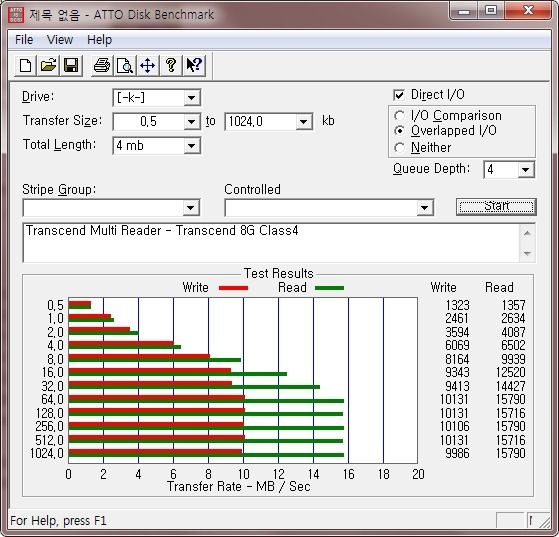
Task: Open the View menu
Action: (60, 40)
